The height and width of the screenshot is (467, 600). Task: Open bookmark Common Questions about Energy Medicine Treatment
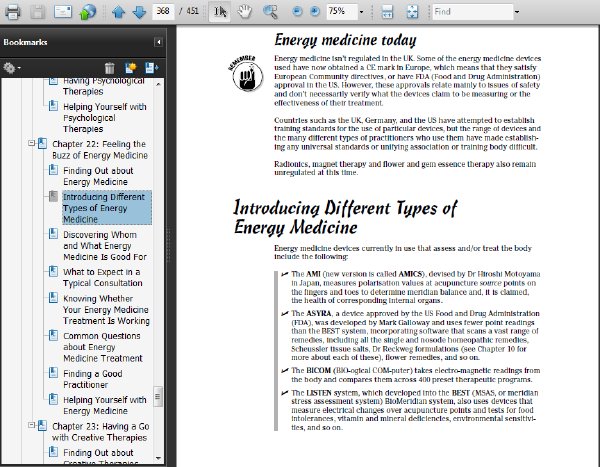pyautogui.click(x=103, y=347)
